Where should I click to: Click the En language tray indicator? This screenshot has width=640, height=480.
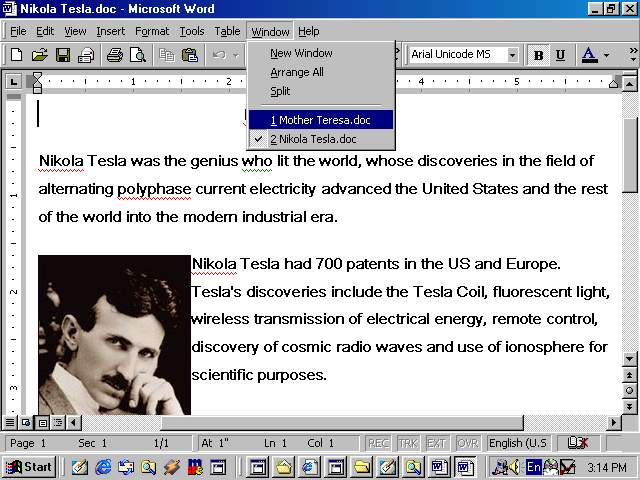(x=534, y=467)
